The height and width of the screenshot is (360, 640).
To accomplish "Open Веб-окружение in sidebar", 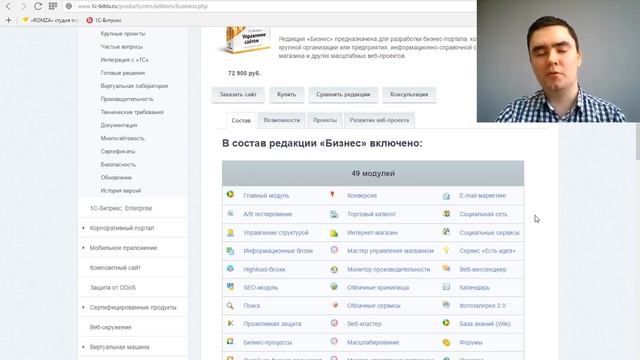I will (x=111, y=327).
